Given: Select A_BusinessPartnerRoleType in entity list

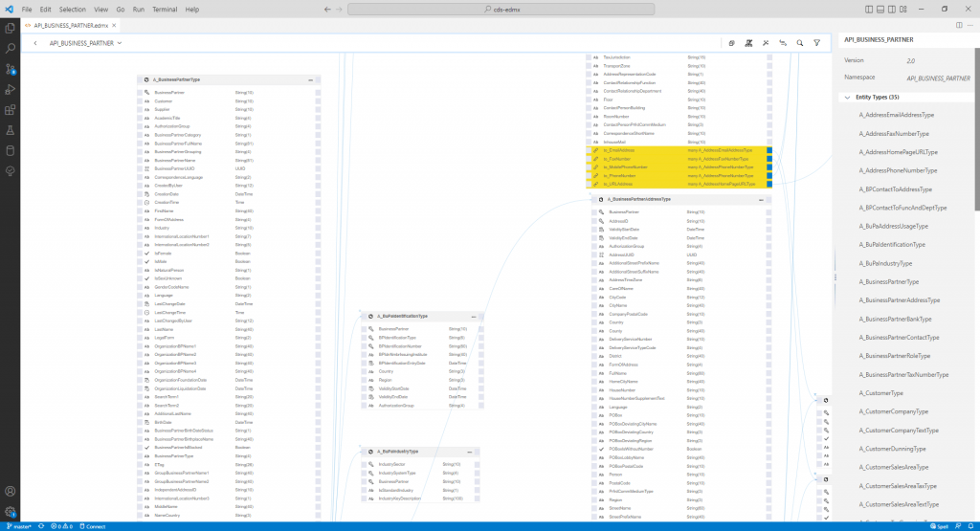Looking at the screenshot, I should tap(895, 356).
